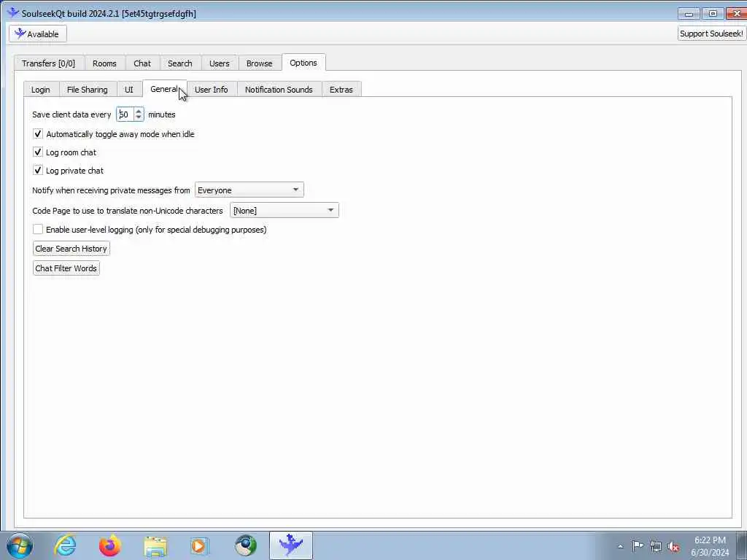Click the Clear Search History button
Image resolution: width=747 pixels, height=560 pixels.
tap(71, 249)
